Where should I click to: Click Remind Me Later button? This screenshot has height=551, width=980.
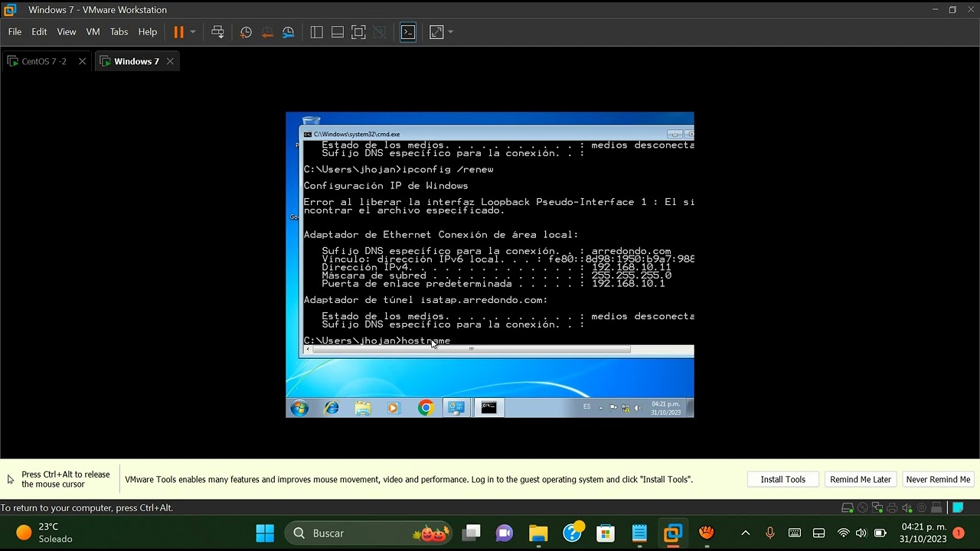point(861,479)
